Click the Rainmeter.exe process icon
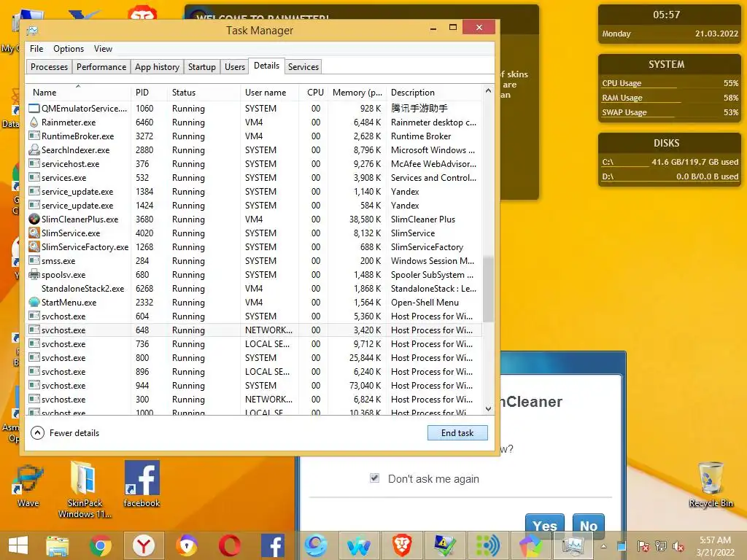747x560 pixels. [x=34, y=122]
